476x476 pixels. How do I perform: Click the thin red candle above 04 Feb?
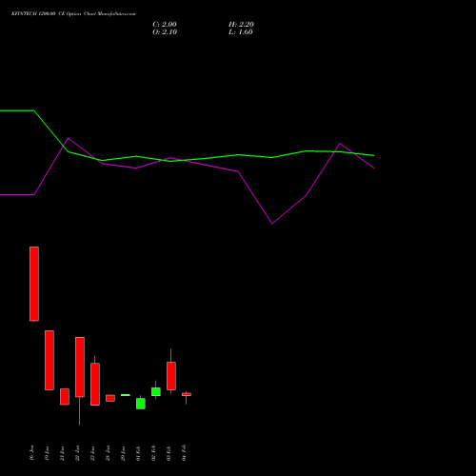click(x=187, y=394)
